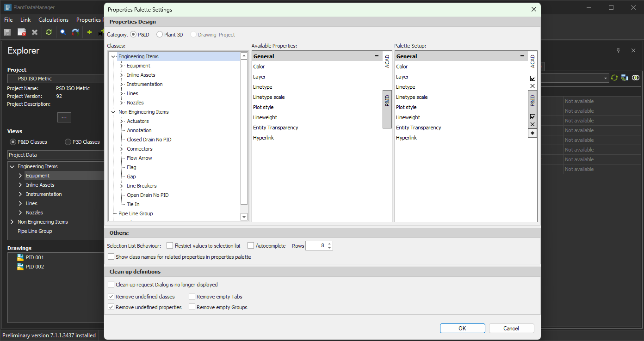Switch to ACAD tab in Available Properties
Viewport: 644px width, 341px height.
tap(387, 61)
